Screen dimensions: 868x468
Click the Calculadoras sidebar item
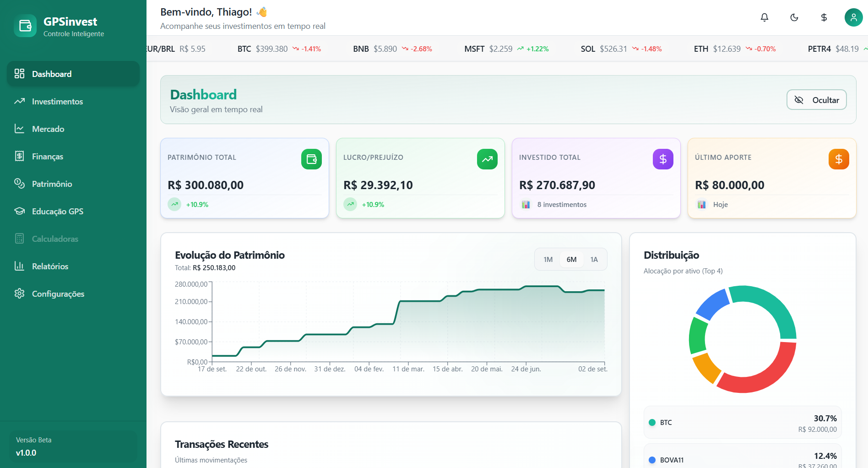click(73, 239)
